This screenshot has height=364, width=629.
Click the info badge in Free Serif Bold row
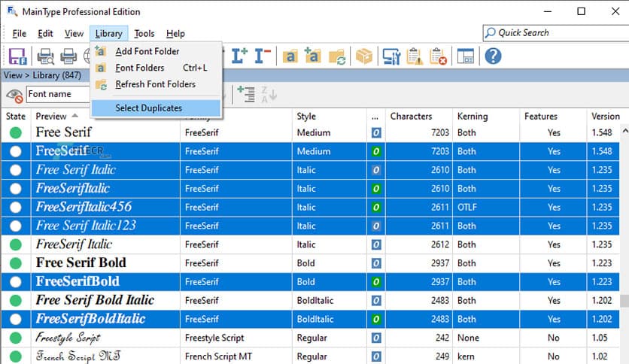click(376, 263)
